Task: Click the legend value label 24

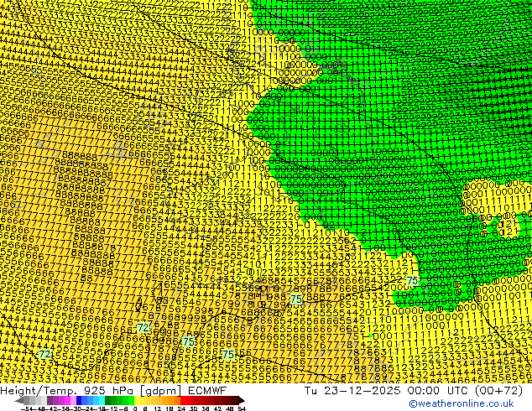Action: 181,409
